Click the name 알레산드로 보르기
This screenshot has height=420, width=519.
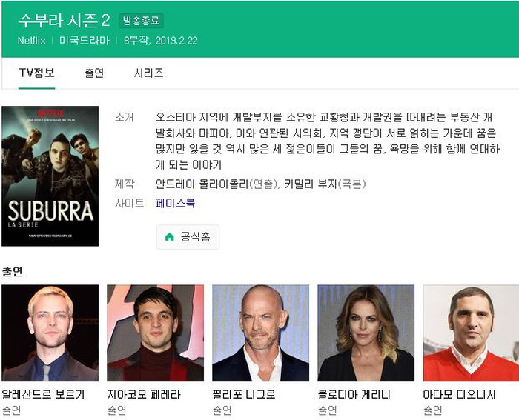click(43, 394)
